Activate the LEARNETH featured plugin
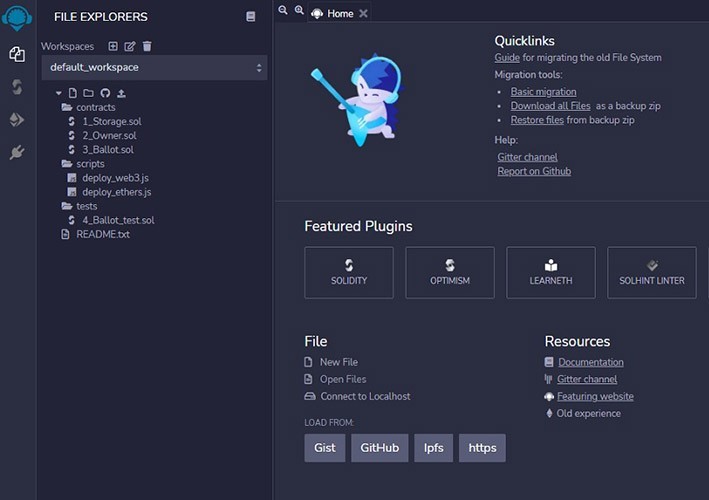 (x=551, y=273)
